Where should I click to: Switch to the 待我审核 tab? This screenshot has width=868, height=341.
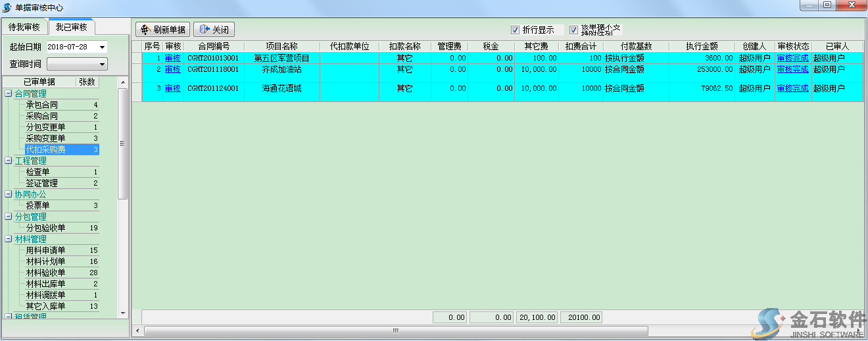(24, 28)
